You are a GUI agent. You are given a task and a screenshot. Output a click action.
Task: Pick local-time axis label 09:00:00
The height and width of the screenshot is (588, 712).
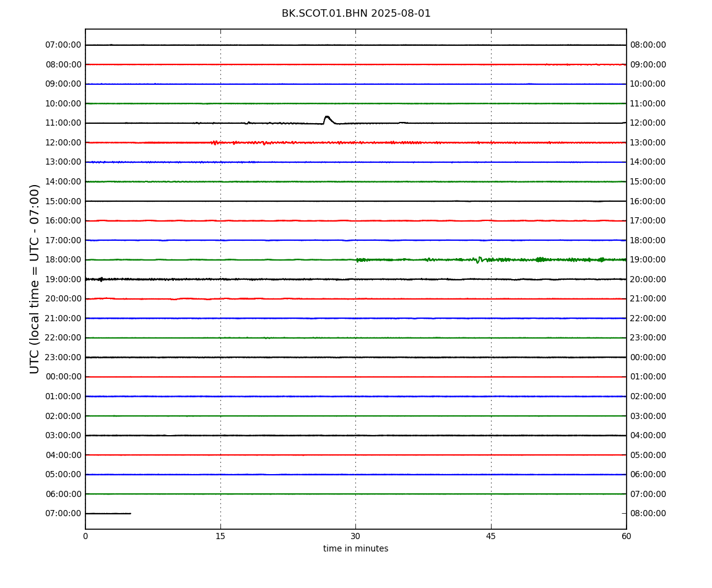click(x=648, y=64)
